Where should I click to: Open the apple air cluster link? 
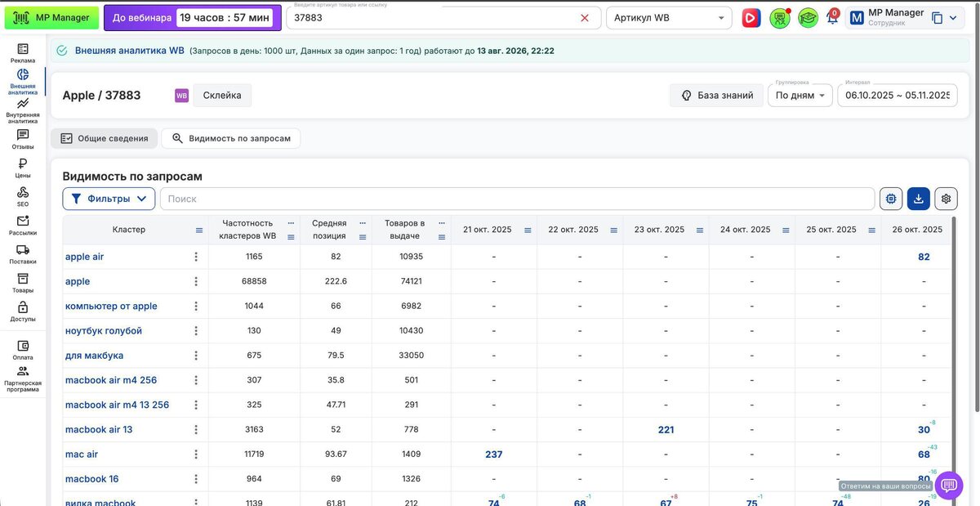coord(85,257)
